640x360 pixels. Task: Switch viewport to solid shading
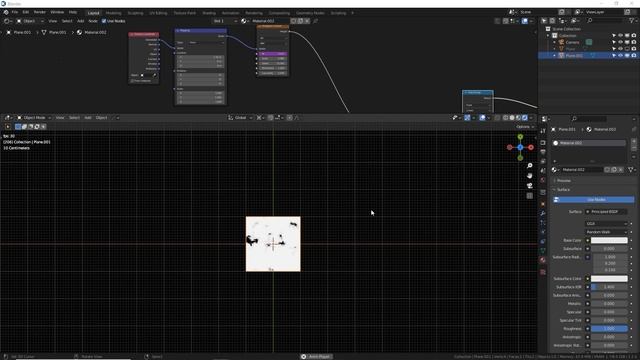(512, 118)
